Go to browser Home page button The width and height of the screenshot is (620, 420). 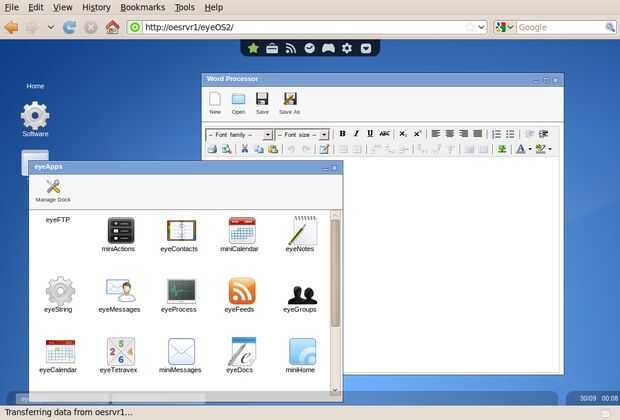[112, 27]
